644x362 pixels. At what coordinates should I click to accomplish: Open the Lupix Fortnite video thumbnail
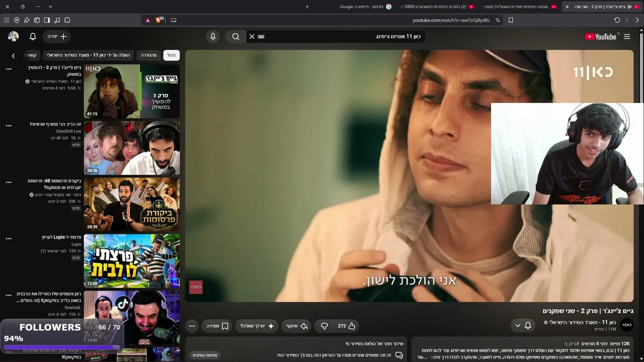click(x=132, y=261)
